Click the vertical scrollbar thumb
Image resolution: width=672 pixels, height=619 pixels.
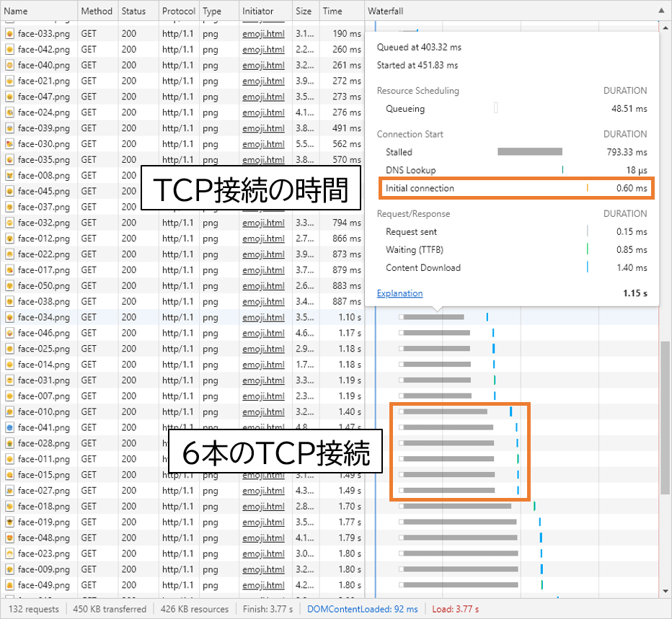coord(665,418)
